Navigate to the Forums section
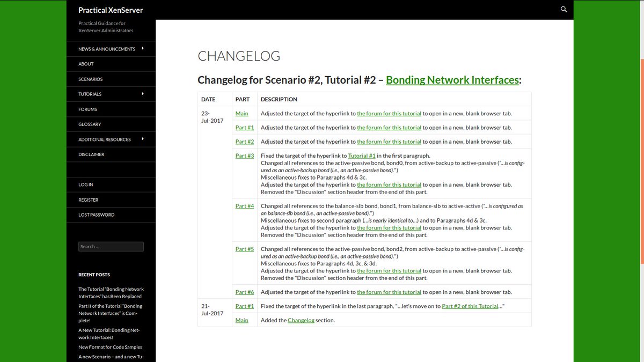This screenshot has height=362, width=644. point(87,109)
